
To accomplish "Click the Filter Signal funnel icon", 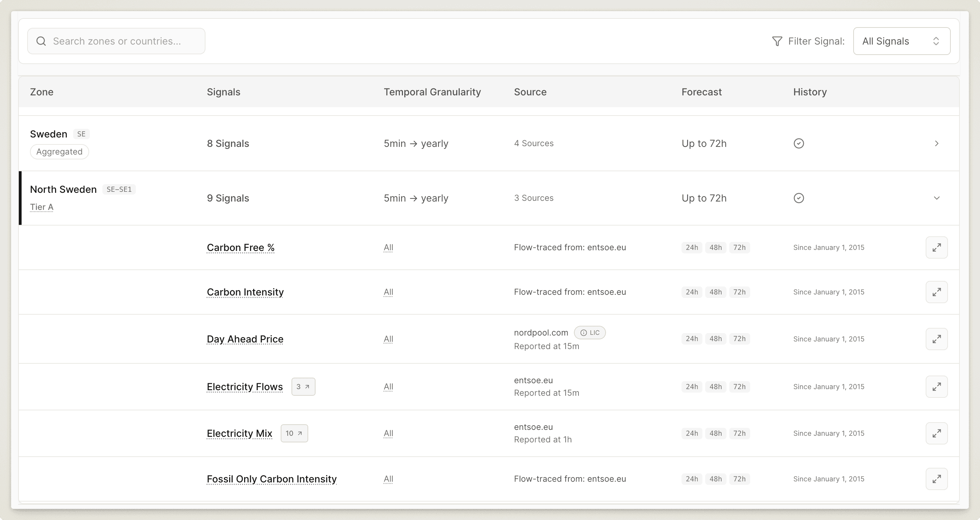I will coord(777,41).
